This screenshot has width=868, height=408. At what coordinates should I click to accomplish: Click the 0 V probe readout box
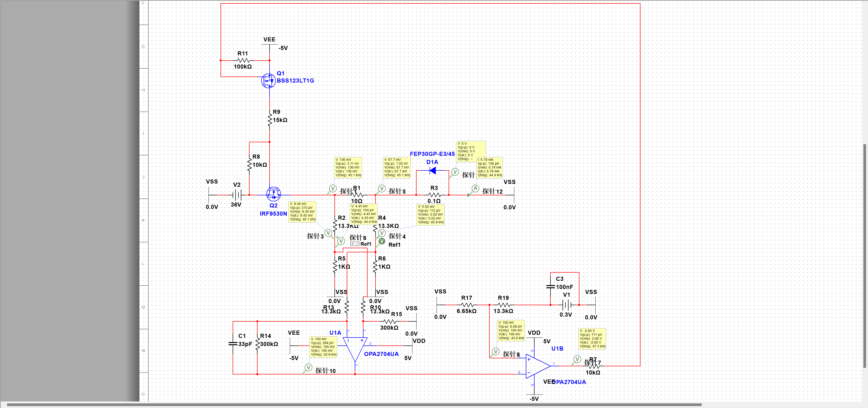click(x=471, y=151)
